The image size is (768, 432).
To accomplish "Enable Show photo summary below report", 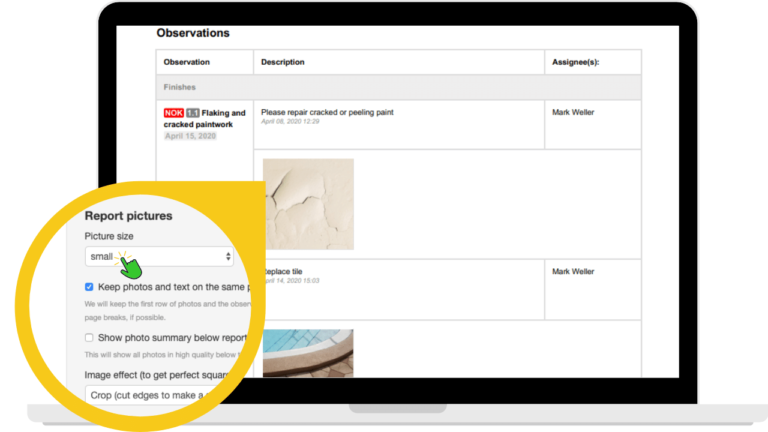I will pyautogui.click(x=89, y=337).
